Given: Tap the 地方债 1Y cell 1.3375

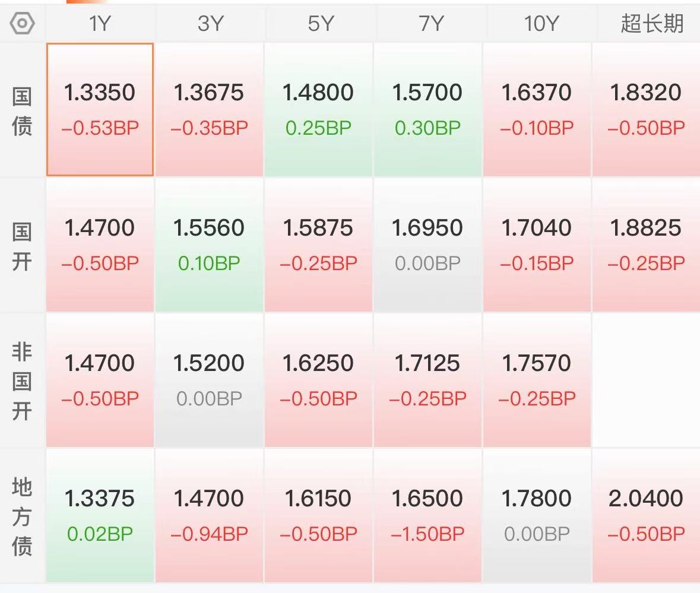Looking at the screenshot, I should [x=100, y=515].
